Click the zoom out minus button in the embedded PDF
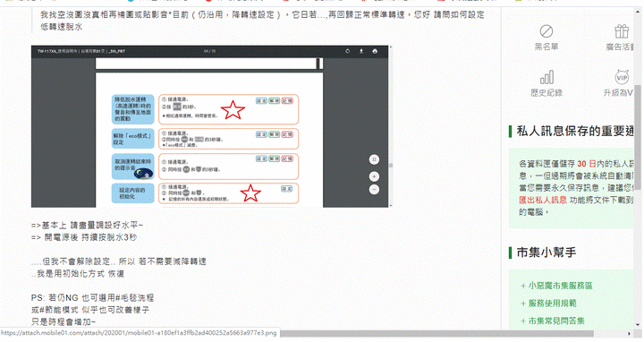The image size is (644, 342). [x=374, y=190]
